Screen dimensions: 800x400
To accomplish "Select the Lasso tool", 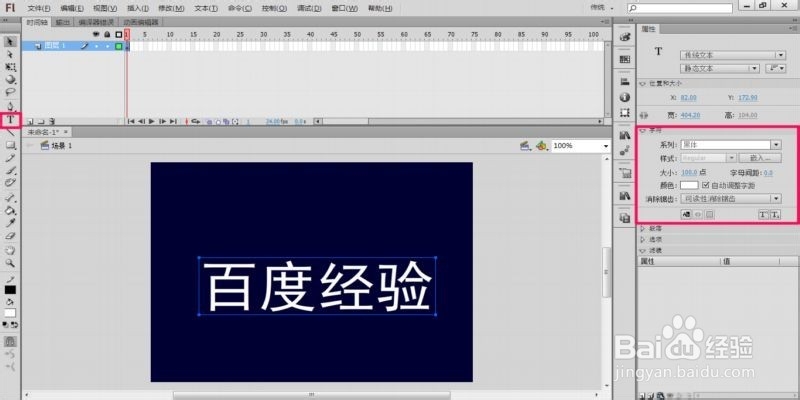I will [x=10, y=92].
